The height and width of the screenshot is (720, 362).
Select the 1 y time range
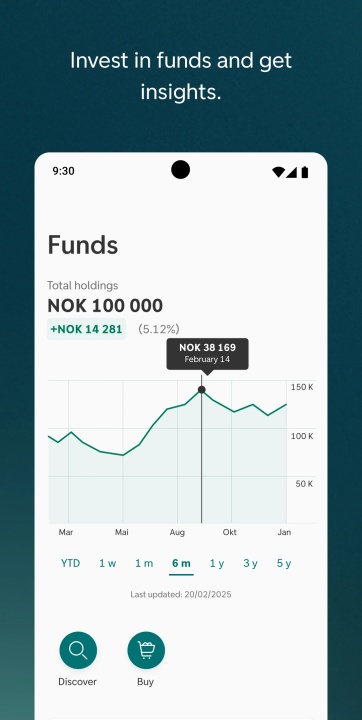coord(217,563)
